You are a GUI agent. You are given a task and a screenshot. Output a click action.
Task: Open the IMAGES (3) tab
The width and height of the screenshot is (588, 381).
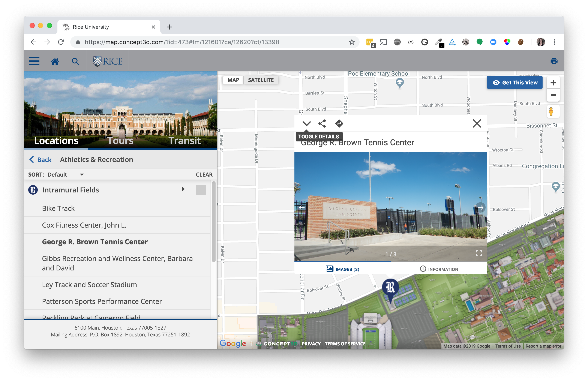pos(342,269)
